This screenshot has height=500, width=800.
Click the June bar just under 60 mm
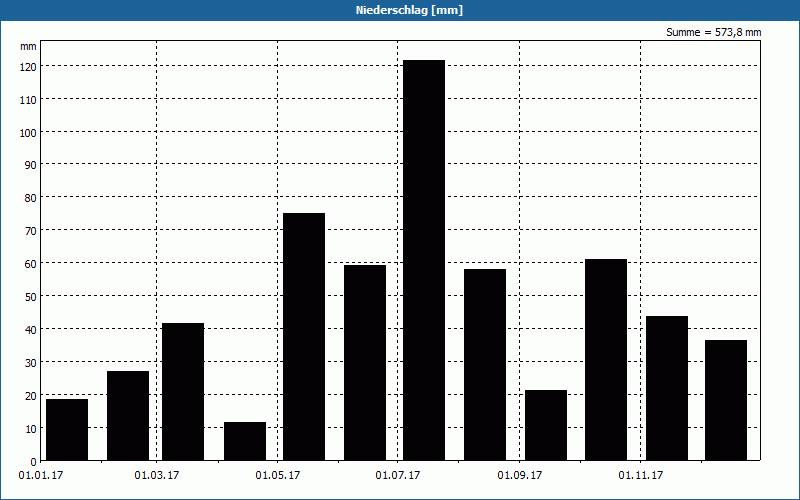click(365, 363)
